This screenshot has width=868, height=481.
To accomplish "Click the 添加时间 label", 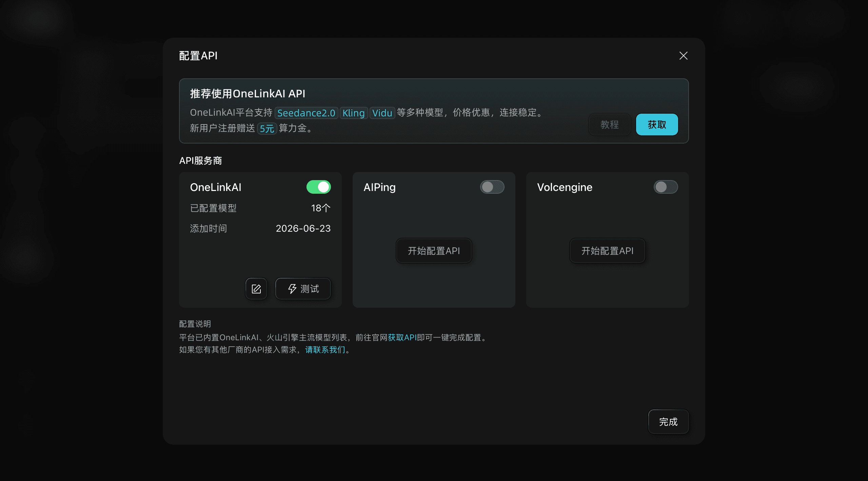I will [209, 228].
